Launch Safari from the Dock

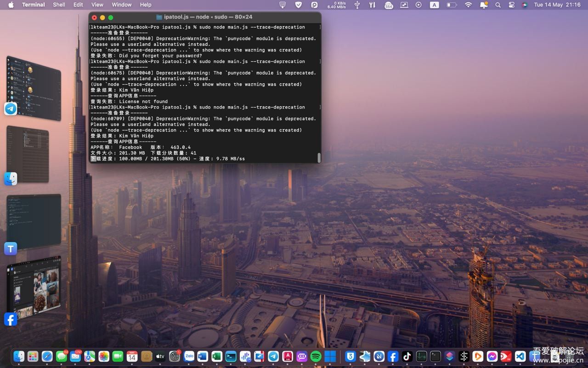47,356
